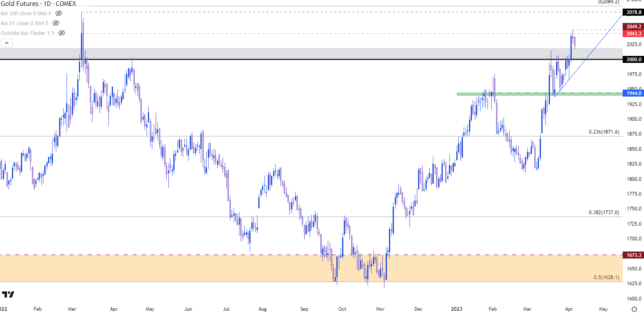Click the Dec label on time axis
Image resolution: width=644 pixels, height=314 pixels.
(x=419, y=309)
